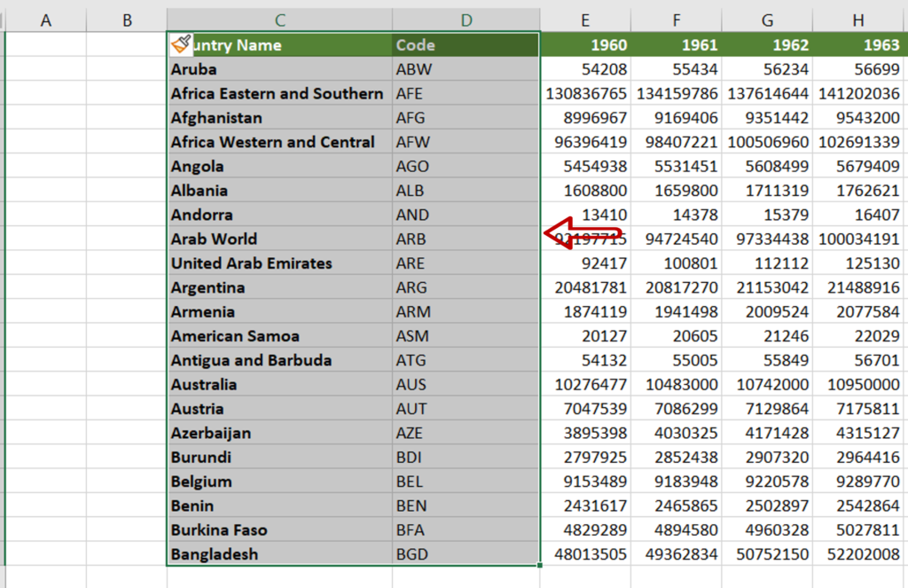Select Africa Western and Central cell

tap(279, 142)
